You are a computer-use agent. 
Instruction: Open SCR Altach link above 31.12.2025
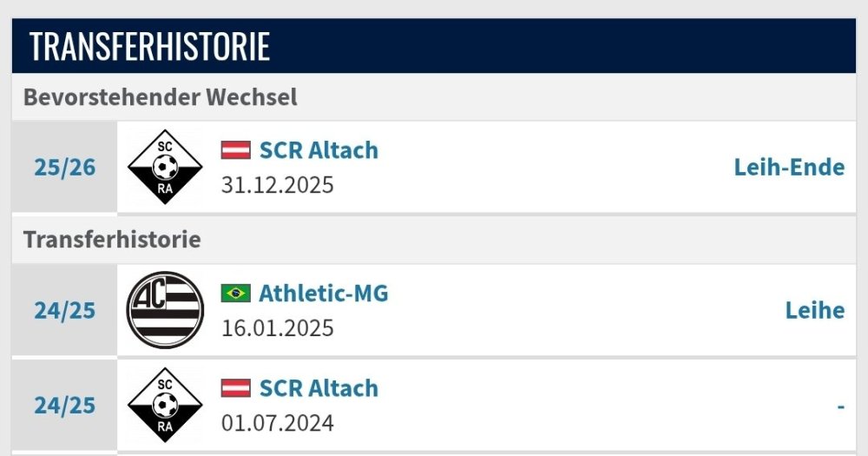coord(319,150)
